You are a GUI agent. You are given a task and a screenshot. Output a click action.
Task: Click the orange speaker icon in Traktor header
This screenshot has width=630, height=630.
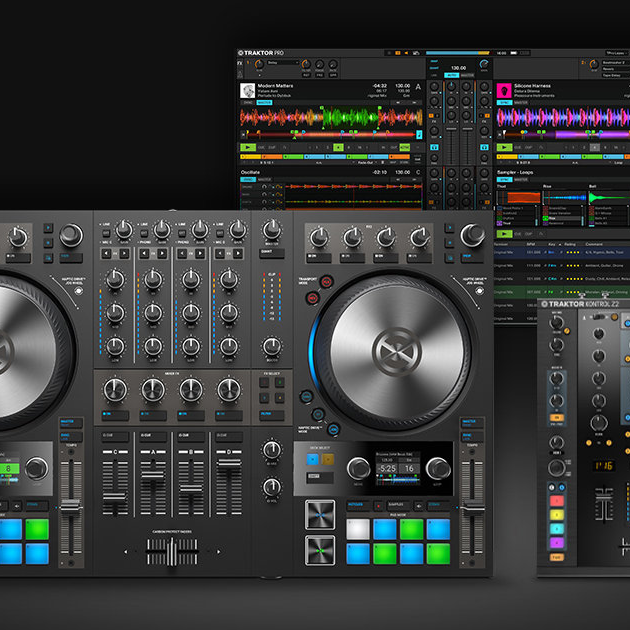[x=406, y=53]
